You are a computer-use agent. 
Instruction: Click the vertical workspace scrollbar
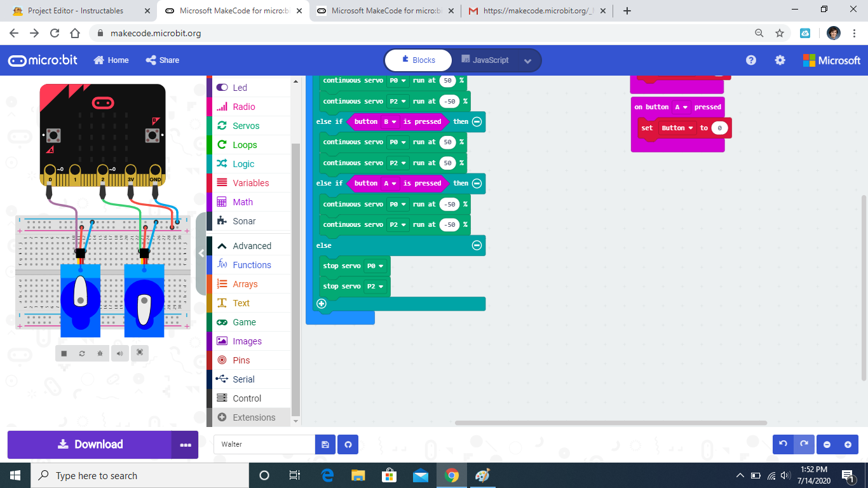coord(864,288)
